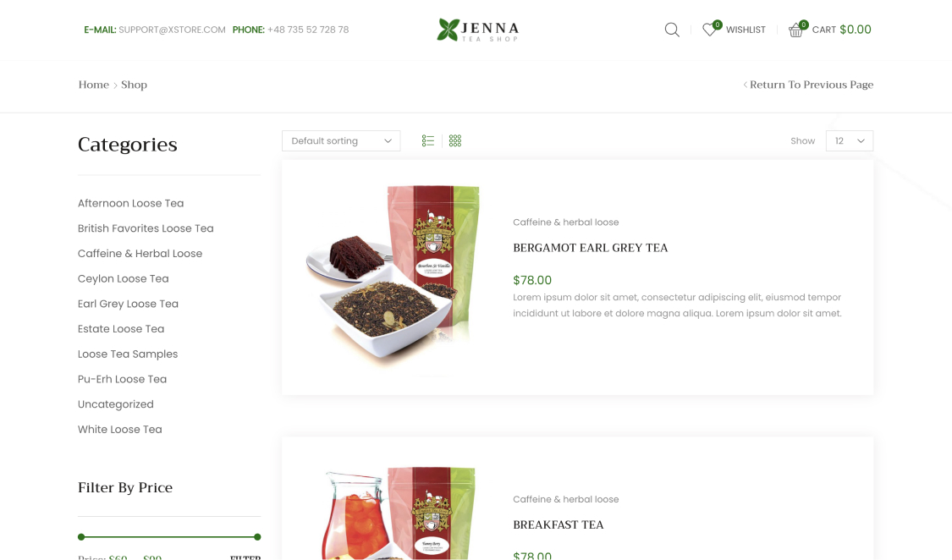Click the right price slider handle

(x=257, y=537)
